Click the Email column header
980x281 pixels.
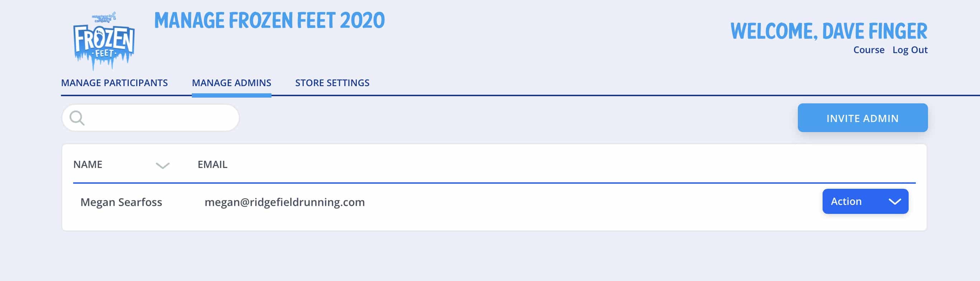[212, 164]
